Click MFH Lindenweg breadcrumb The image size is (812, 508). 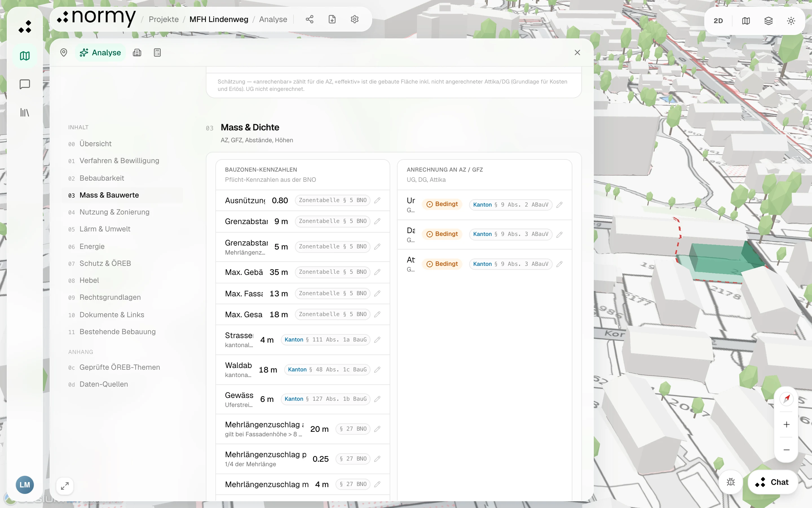(x=219, y=19)
